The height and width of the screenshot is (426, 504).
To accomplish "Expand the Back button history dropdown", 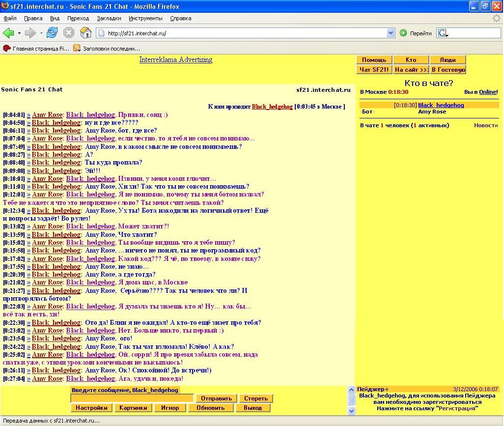I will click(19, 33).
